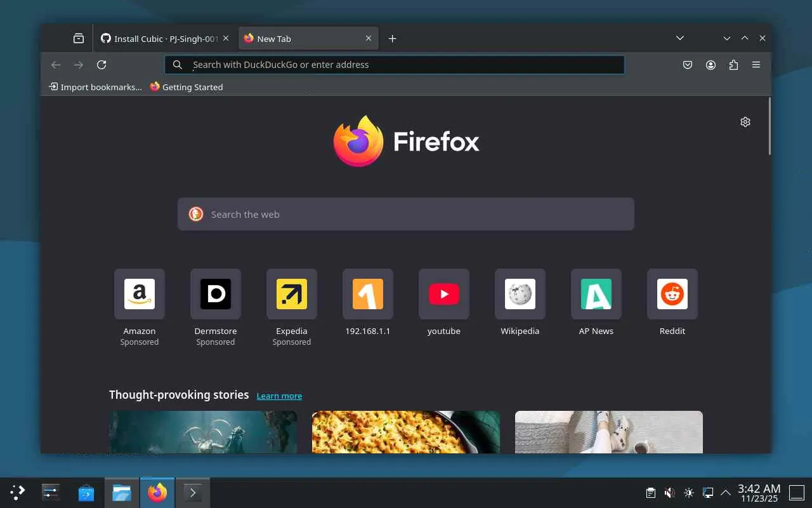
Task: Click the muted audio volume tray icon
Action: pos(669,493)
